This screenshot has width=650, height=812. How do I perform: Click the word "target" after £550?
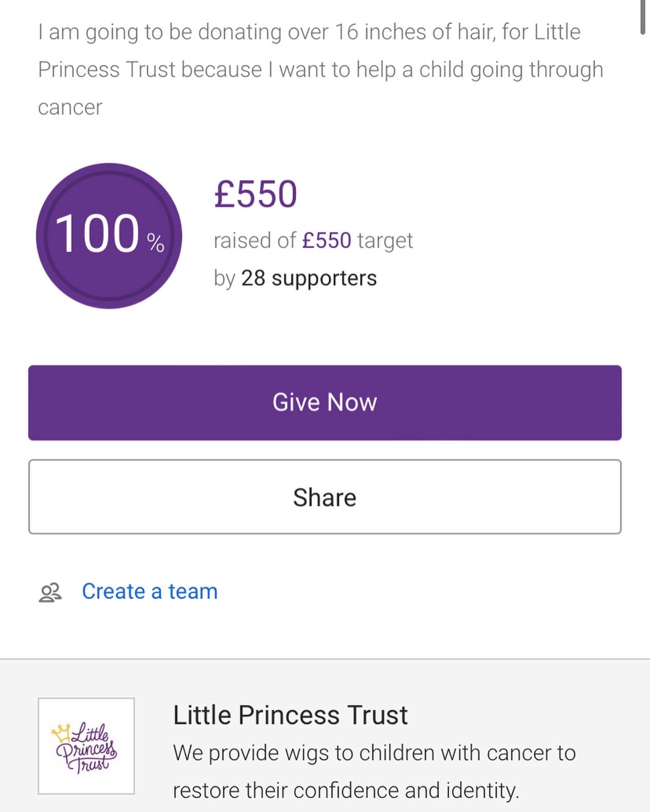click(385, 242)
